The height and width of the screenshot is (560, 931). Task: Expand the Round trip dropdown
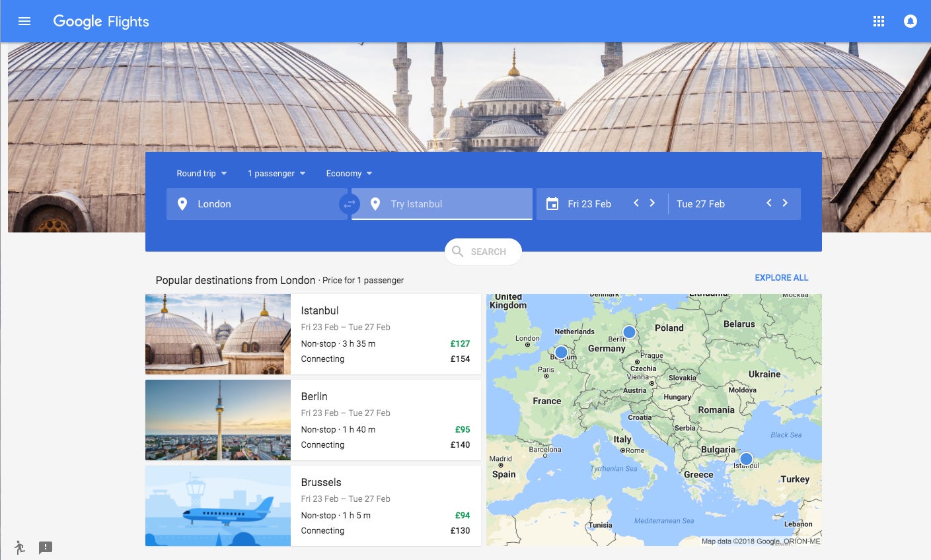coord(202,174)
